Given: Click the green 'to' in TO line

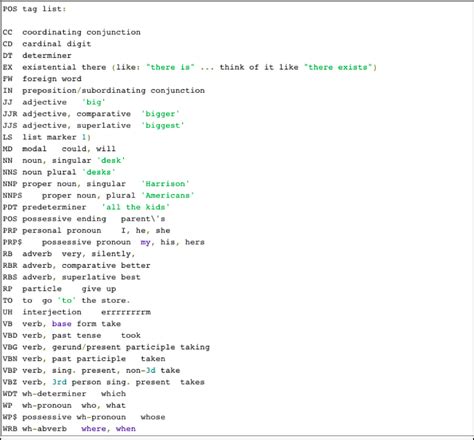Looking at the screenshot, I should click(x=67, y=301).
